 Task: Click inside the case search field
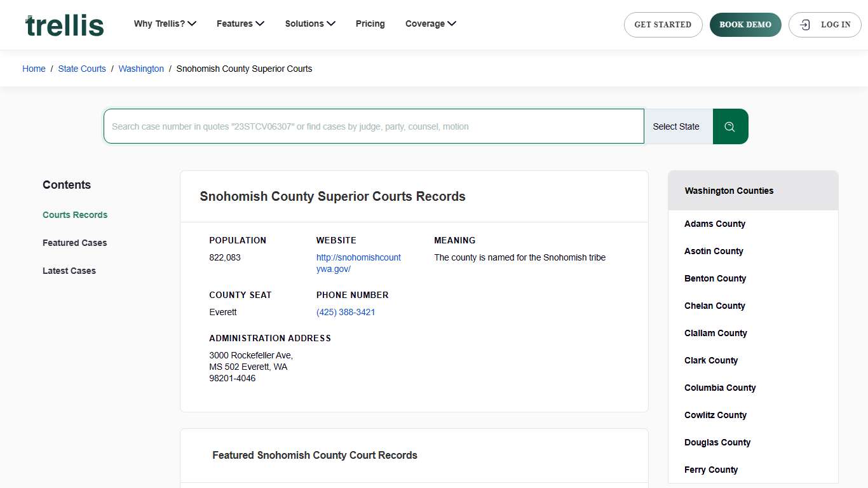(374, 126)
